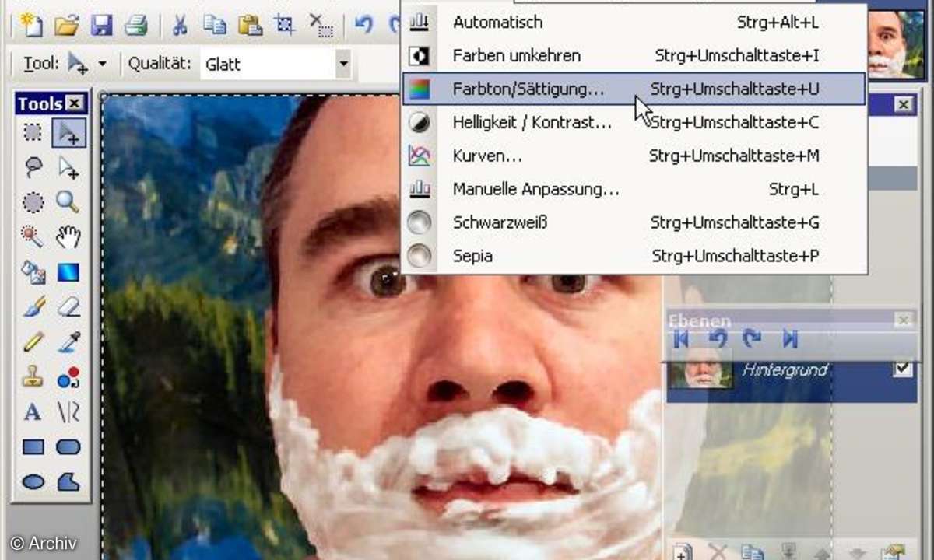Select the Ellipse shape tool
The image size is (934, 560).
pyautogui.click(x=33, y=482)
